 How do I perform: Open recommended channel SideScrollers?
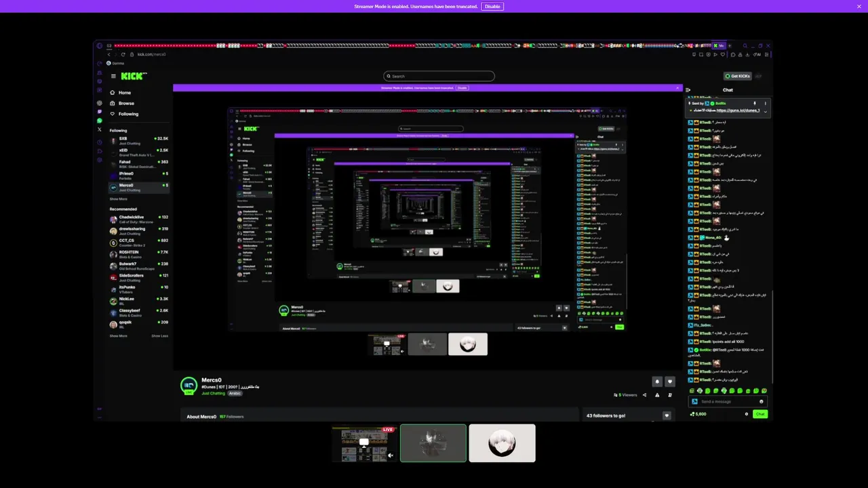coord(139,277)
